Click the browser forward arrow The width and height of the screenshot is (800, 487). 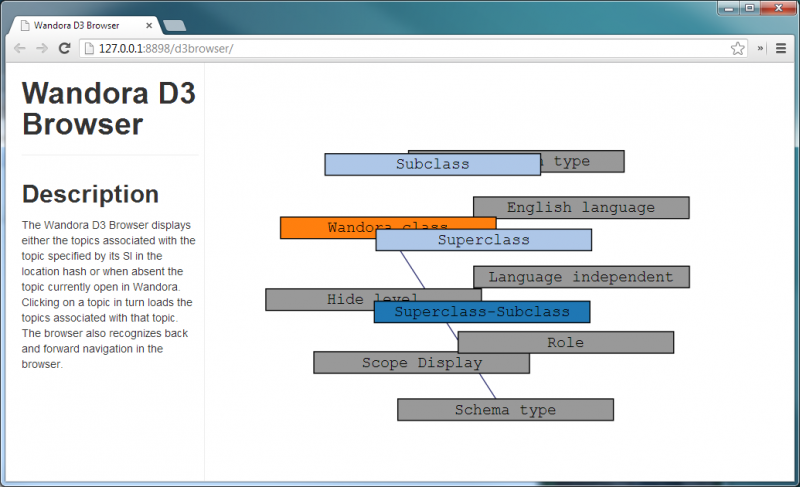(41, 48)
